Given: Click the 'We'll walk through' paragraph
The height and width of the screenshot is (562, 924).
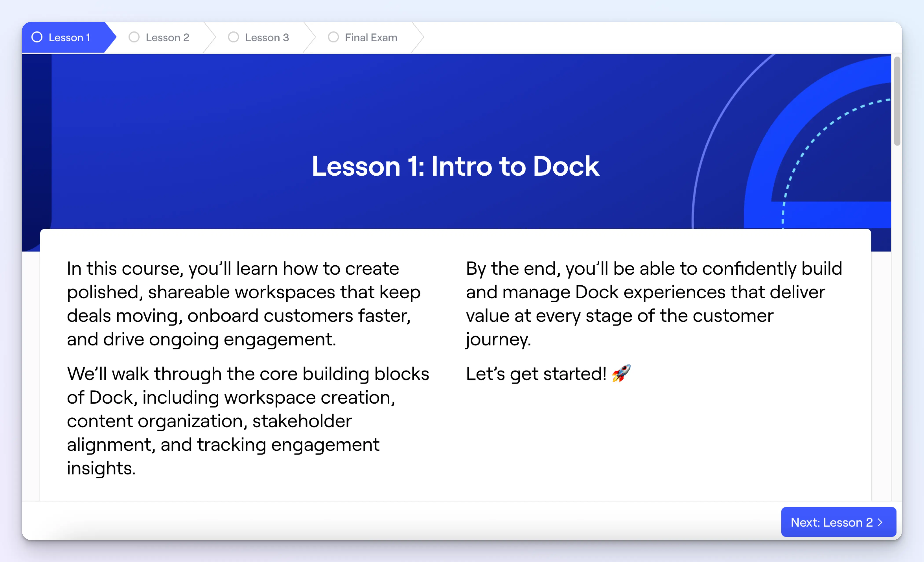Looking at the screenshot, I should 247,420.
